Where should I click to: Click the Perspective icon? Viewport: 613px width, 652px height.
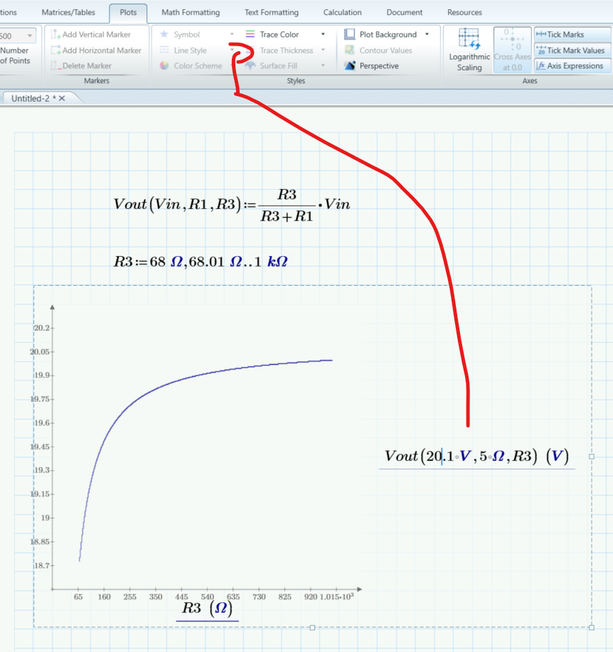[350, 66]
